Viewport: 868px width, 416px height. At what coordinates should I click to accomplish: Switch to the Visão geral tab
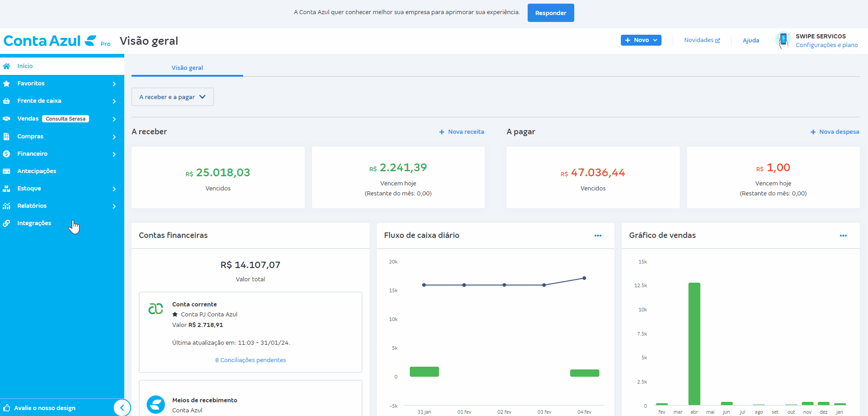point(187,68)
